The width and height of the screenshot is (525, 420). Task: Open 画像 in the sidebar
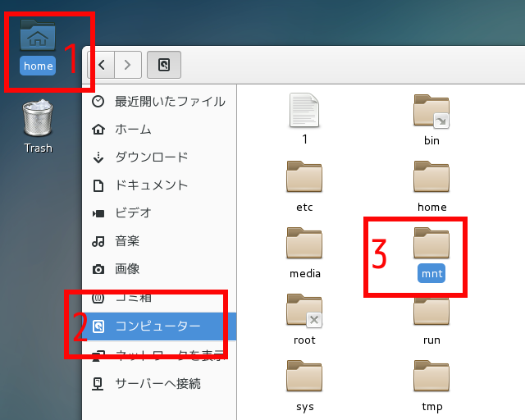tap(126, 269)
